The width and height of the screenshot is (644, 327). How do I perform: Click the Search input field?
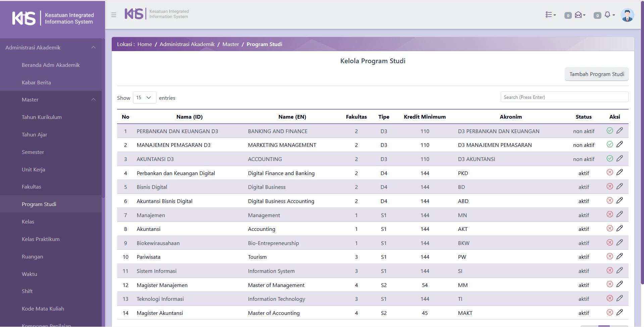click(x=564, y=97)
